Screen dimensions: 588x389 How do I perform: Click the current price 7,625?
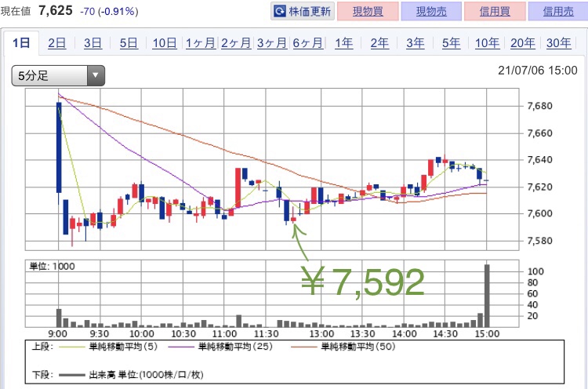(56, 10)
